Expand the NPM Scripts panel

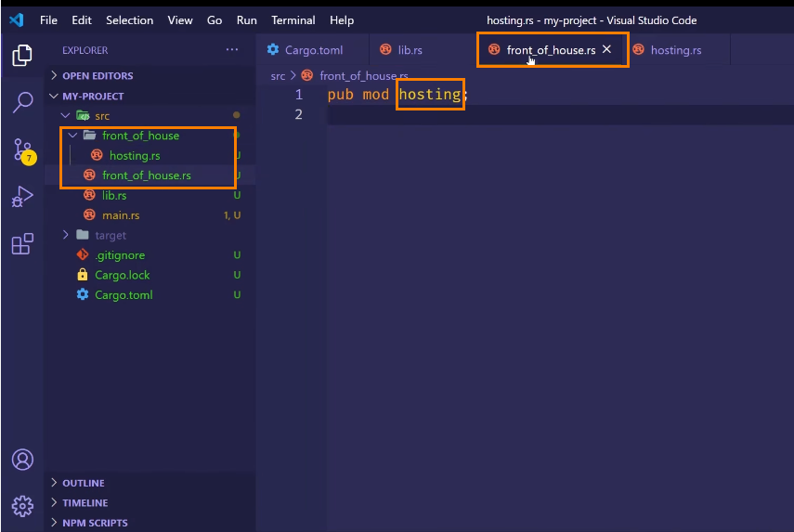[95, 523]
